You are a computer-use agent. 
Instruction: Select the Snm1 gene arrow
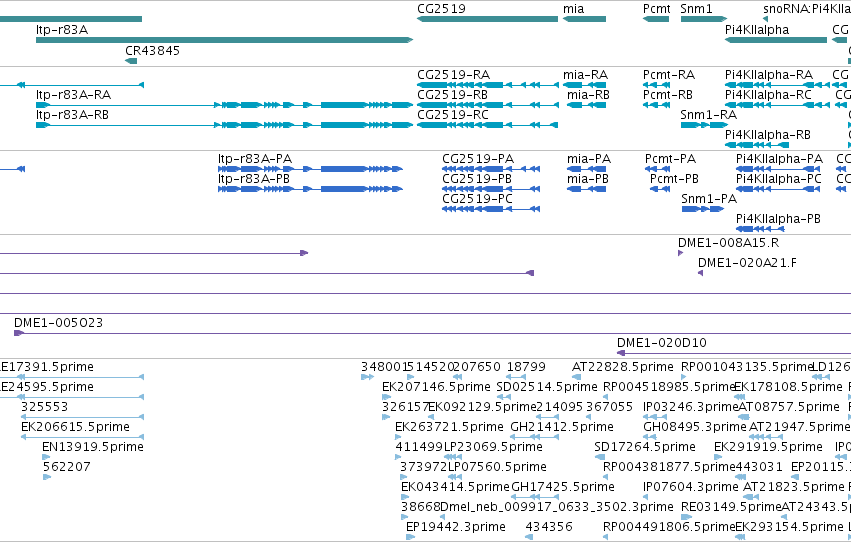point(703,19)
